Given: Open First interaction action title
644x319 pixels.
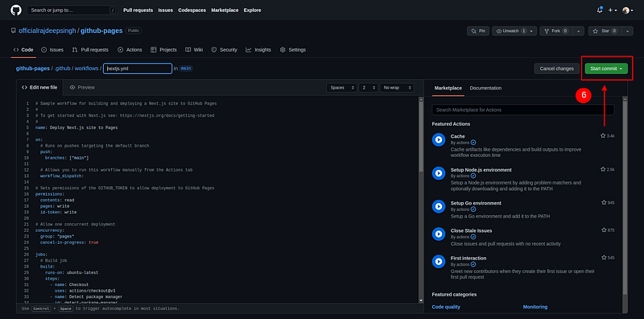Looking at the screenshot, I should 469,258.
